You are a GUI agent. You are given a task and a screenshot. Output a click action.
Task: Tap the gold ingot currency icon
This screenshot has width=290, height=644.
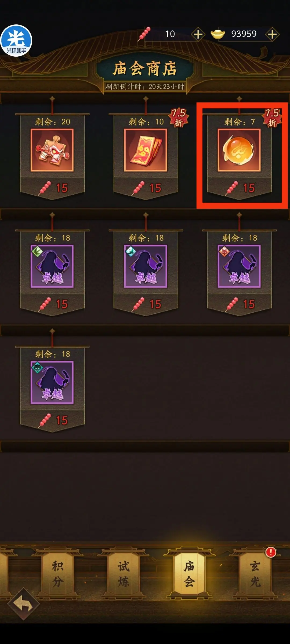218,34
